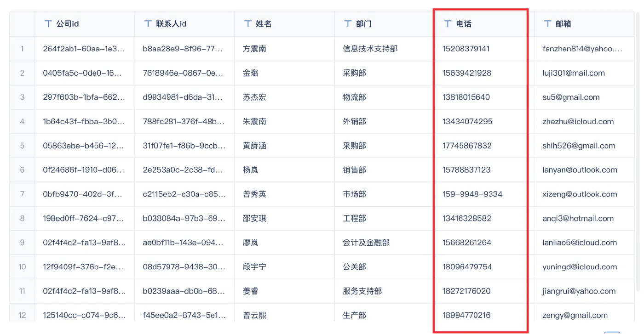The width and height of the screenshot is (644, 334).
Task: Select phone number 15788837123
Action: 467,170
